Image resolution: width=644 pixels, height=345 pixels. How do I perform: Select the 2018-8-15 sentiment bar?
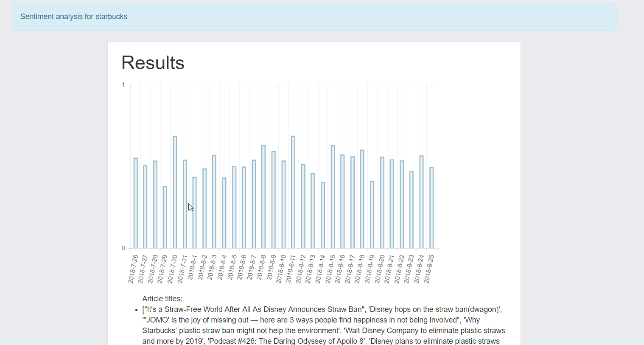tap(333, 197)
